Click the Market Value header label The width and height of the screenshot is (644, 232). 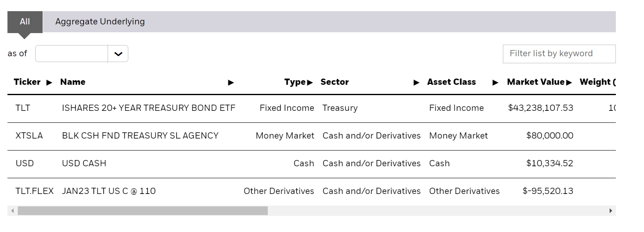[x=536, y=82]
